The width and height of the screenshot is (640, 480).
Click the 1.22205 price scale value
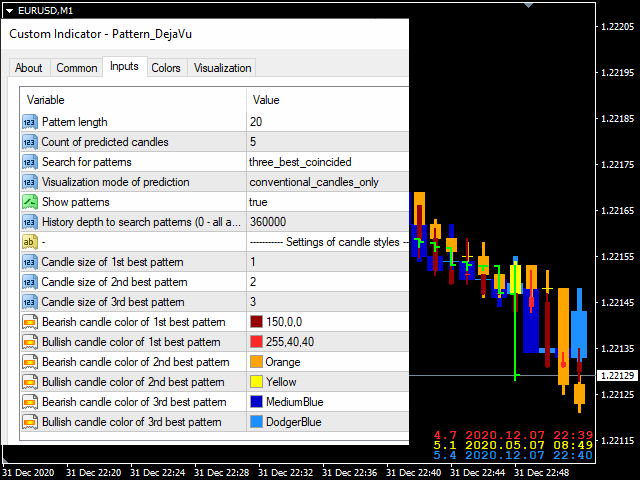pyautogui.click(x=618, y=27)
